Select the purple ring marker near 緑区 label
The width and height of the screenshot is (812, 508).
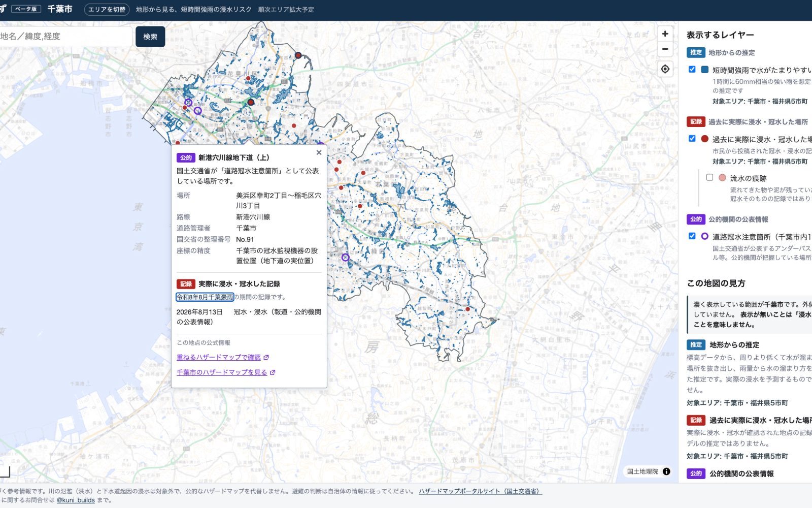345,258
